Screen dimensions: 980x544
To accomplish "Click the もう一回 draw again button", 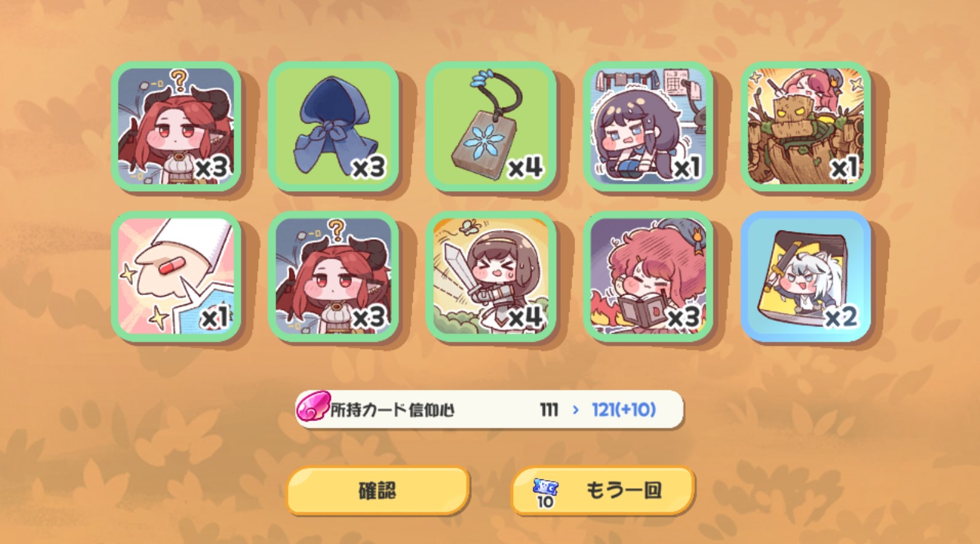I will coord(603,490).
